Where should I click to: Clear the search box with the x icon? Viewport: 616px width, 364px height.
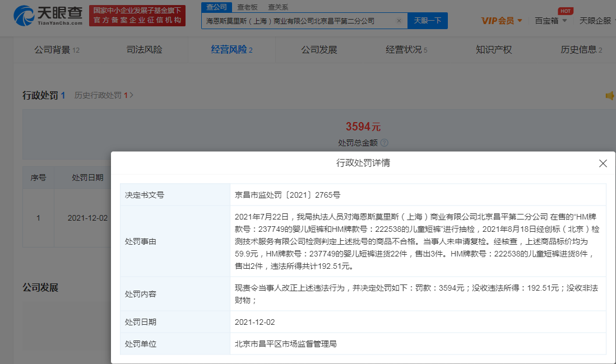click(x=399, y=21)
